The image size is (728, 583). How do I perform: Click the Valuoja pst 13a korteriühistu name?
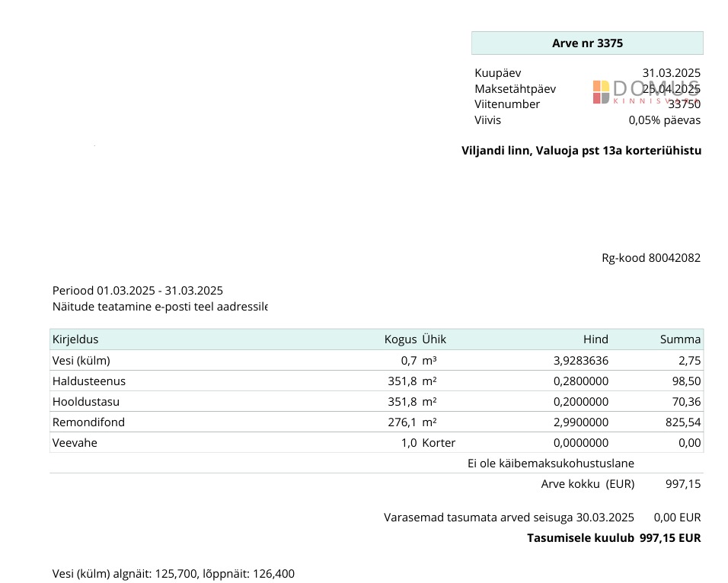[x=581, y=151]
